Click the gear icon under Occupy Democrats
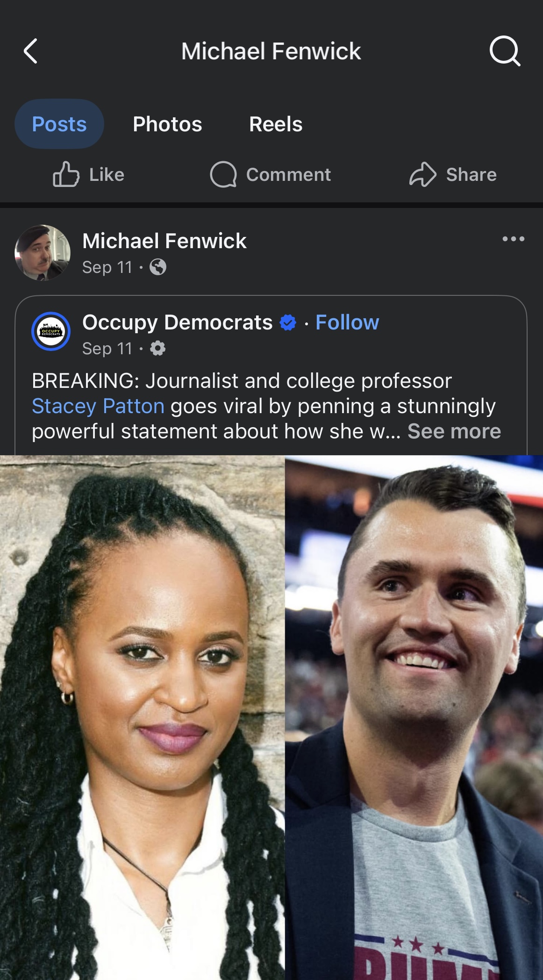543x980 pixels. 158,348
